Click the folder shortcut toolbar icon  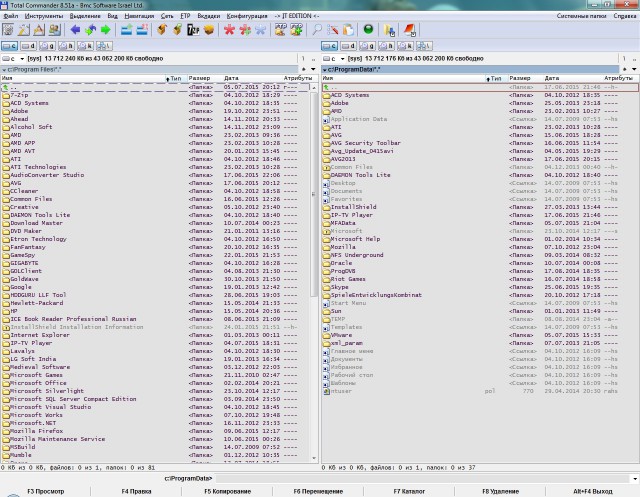point(389,30)
